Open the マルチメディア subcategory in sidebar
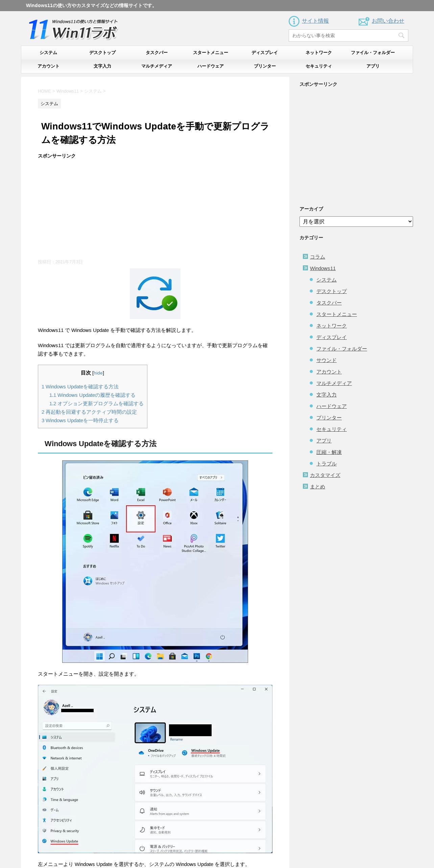 pyautogui.click(x=334, y=383)
